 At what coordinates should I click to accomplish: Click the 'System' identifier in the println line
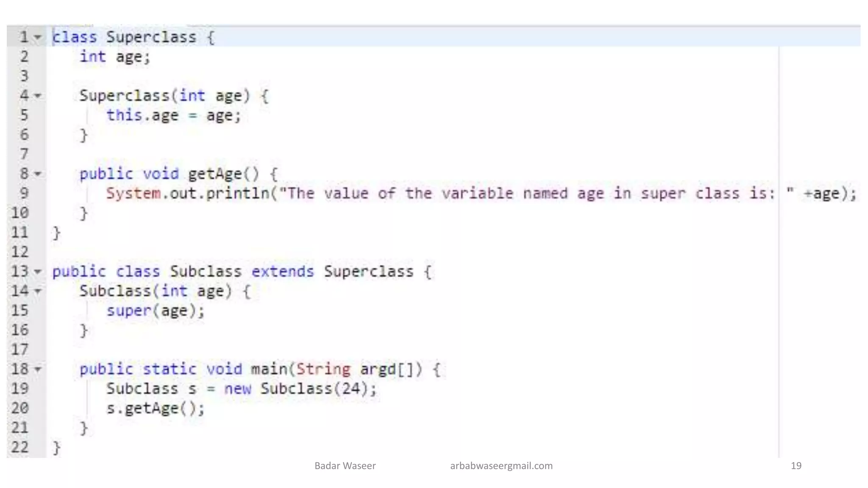point(133,194)
